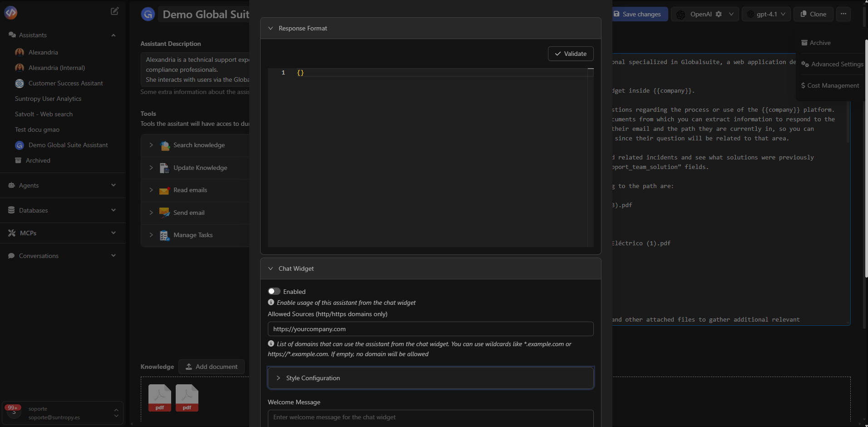Click the Read emails tool icon
Image resolution: width=868 pixels, height=427 pixels.
coord(164,190)
